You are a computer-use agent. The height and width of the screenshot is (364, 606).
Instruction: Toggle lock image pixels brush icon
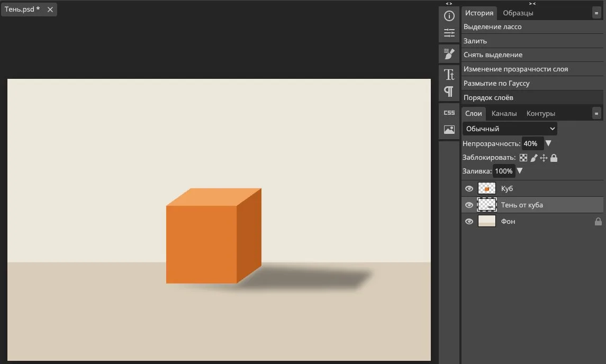[533, 158]
